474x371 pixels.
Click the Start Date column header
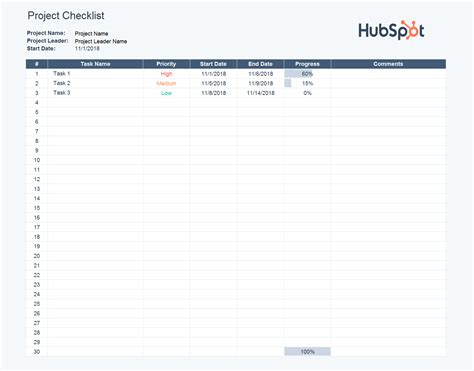tap(213, 64)
